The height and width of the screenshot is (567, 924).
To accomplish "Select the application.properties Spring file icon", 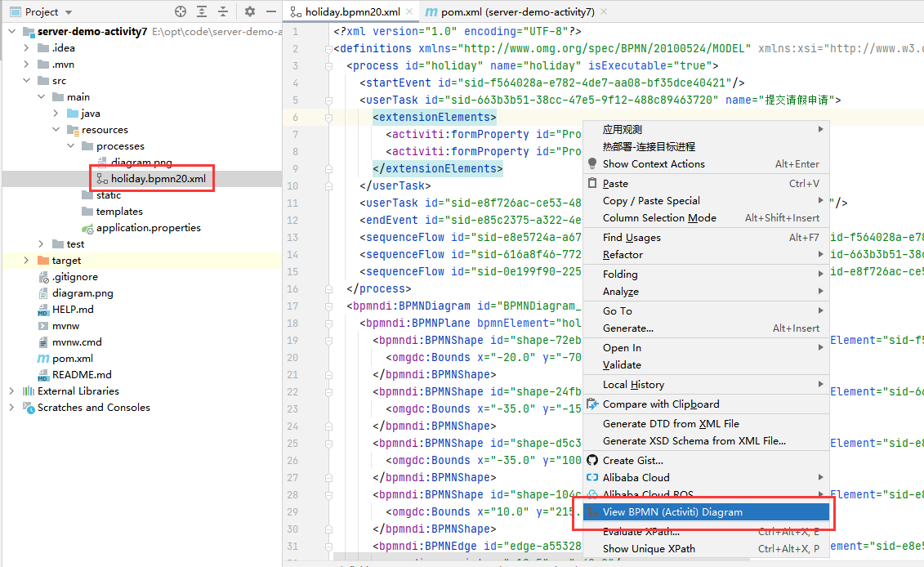I will 87,228.
